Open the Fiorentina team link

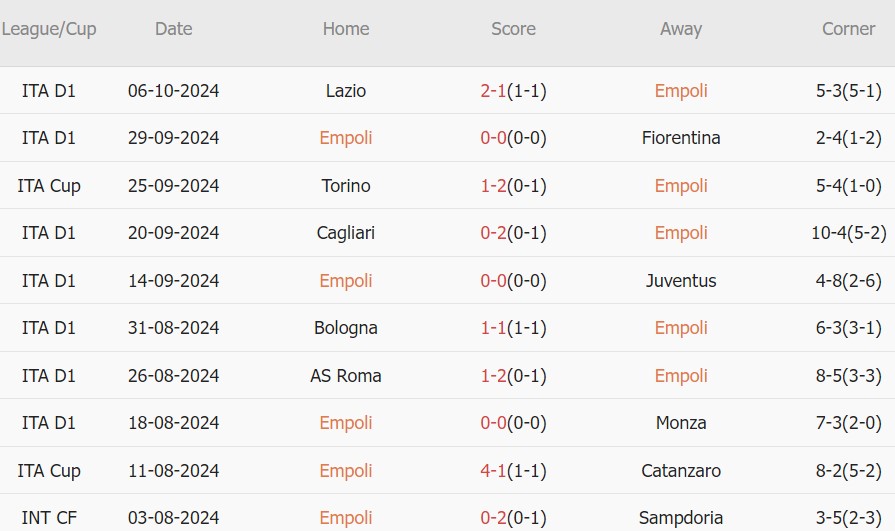(681, 138)
